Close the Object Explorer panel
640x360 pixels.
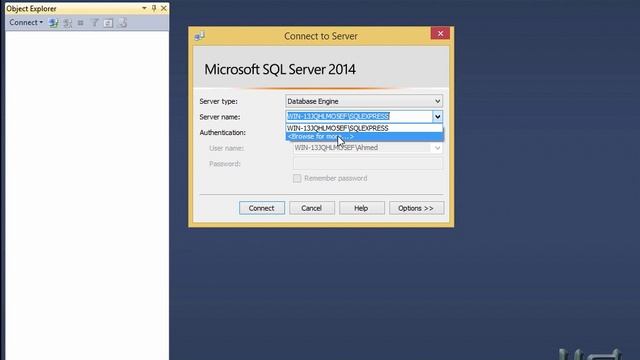pos(164,8)
